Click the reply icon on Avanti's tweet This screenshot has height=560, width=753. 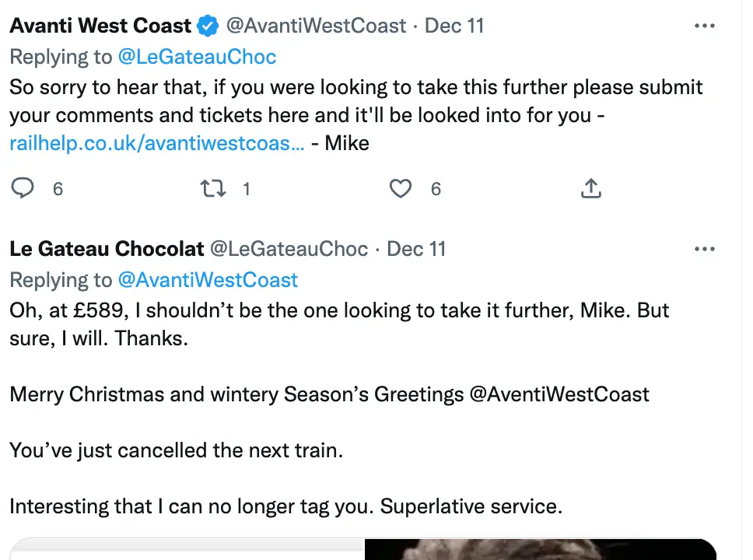point(23,188)
